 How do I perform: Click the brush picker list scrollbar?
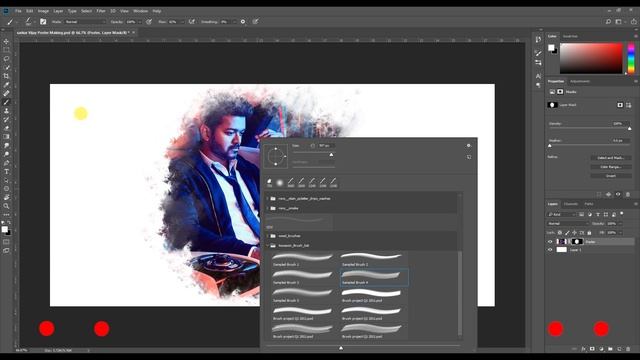click(x=460, y=293)
